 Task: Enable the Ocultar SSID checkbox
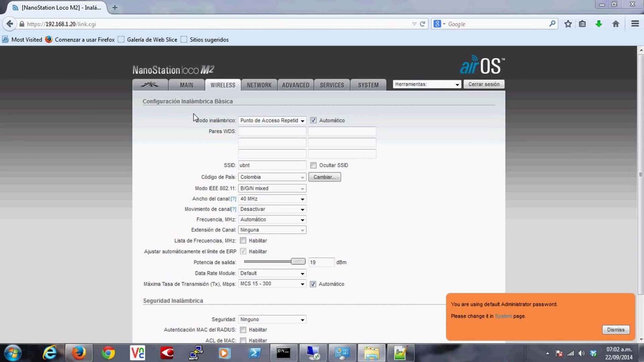coord(313,165)
